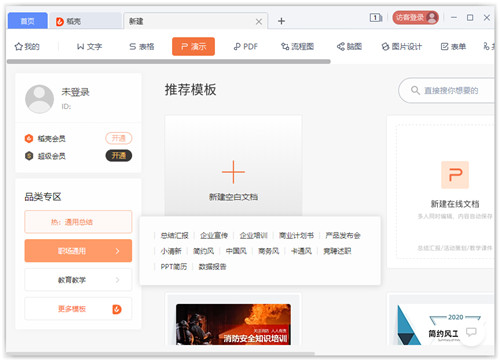Open the 中国风 style link
This screenshot has width=500, height=361.
(236, 251)
